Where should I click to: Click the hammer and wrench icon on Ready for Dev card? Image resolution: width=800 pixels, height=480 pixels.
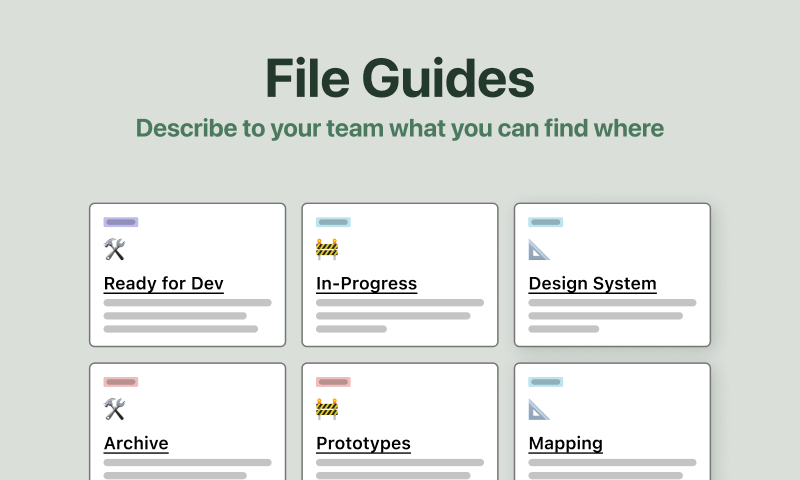114,249
